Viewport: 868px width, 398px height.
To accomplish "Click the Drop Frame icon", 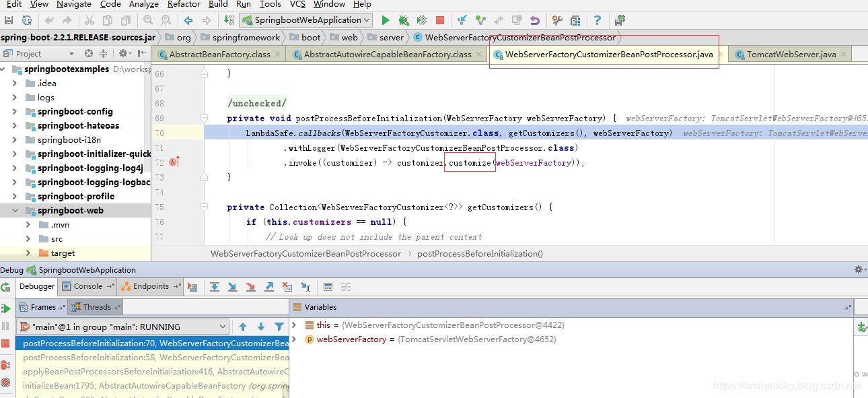I will point(287,287).
